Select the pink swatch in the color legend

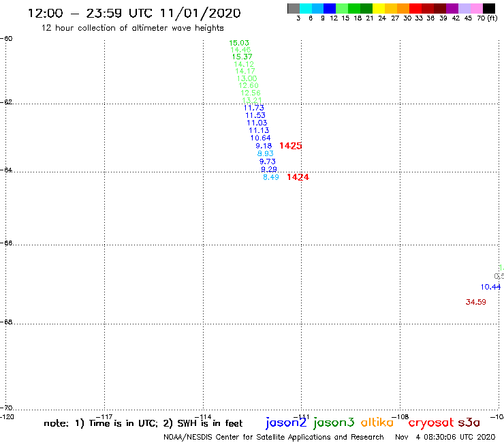pos(477,8)
